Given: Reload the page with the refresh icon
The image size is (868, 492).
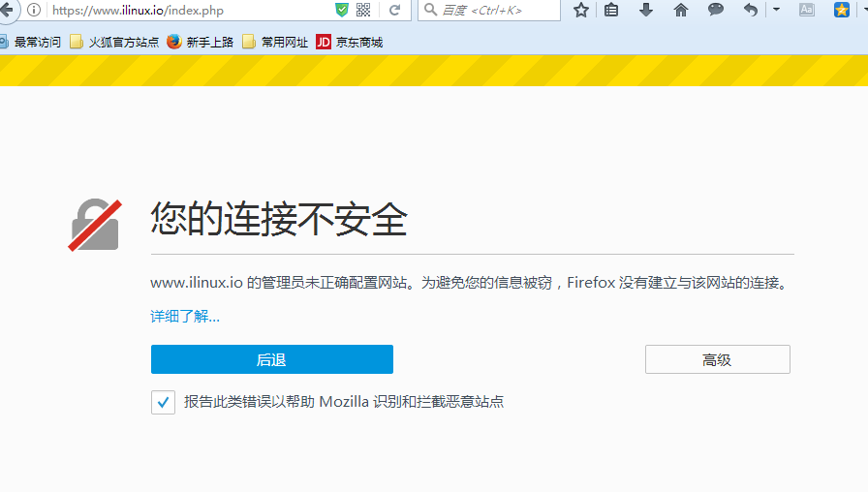Looking at the screenshot, I should tap(394, 10).
